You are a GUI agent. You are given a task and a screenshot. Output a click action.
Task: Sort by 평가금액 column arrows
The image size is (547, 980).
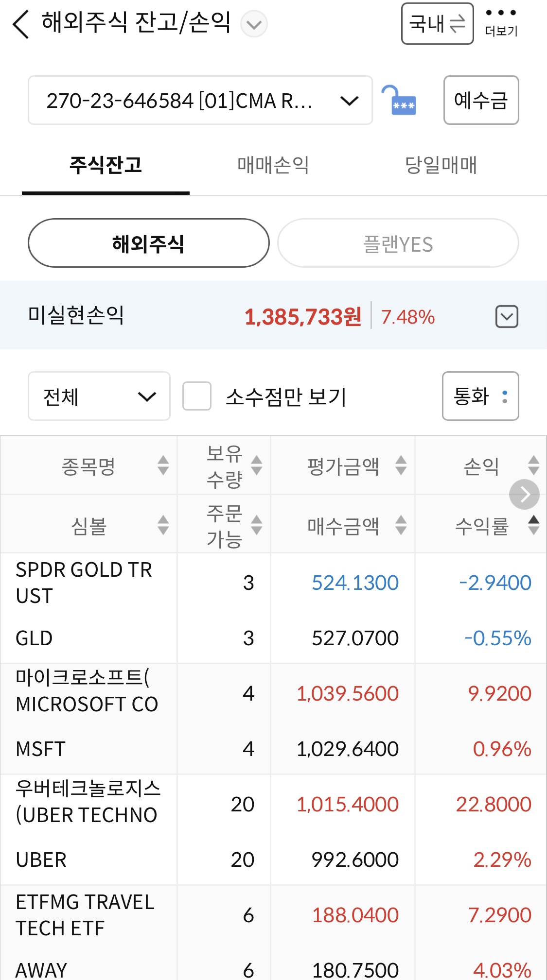(x=401, y=465)
